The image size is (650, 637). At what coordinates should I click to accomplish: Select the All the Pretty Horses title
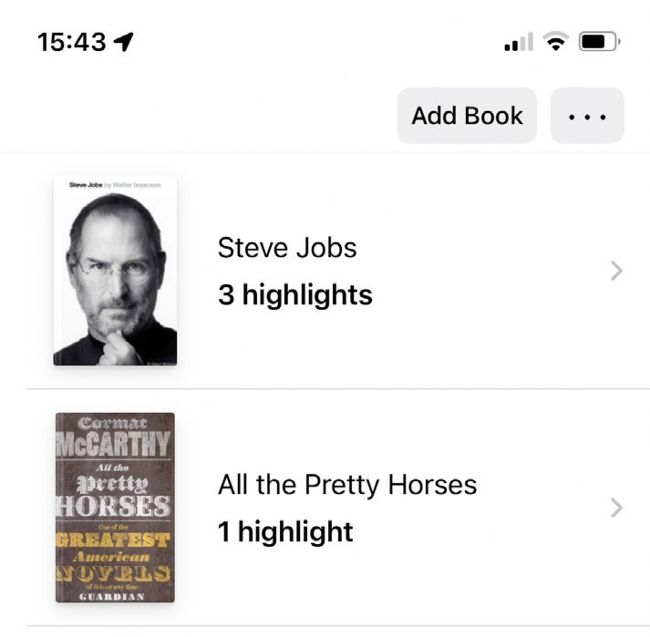click(x=347, y=485)
